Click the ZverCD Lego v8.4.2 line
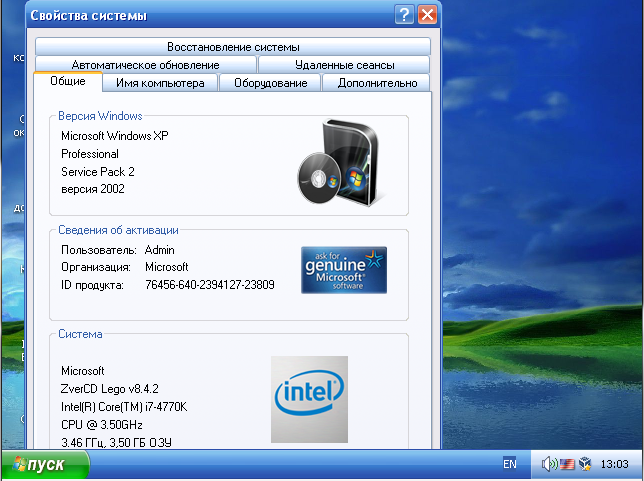Screen dimensions: 644x481 point(109,389)
